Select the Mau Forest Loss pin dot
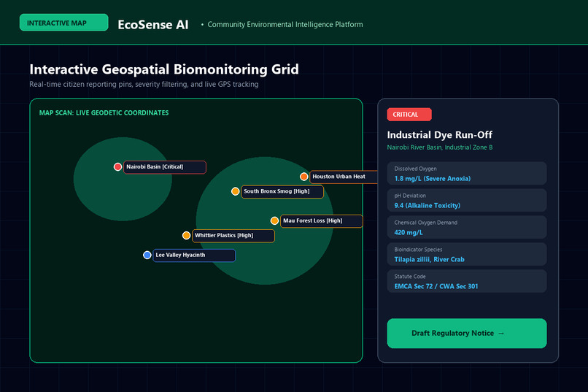Viewport: 588px width, 392px height. click(274, 220)
